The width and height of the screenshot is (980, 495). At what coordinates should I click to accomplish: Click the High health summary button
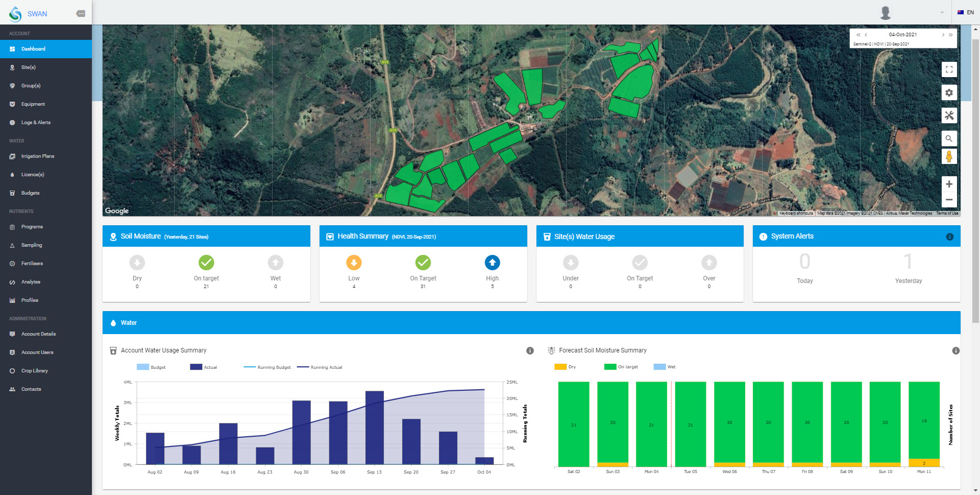coord(492,263)
